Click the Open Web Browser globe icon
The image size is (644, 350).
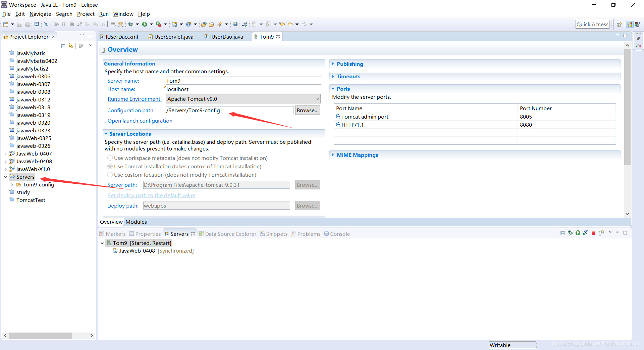[x=235, y=24]
